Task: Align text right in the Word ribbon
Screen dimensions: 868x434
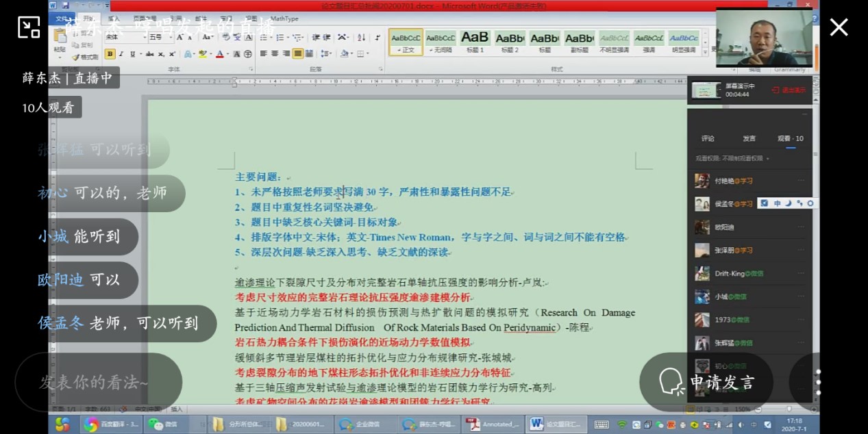Action: tap(286, 54)
